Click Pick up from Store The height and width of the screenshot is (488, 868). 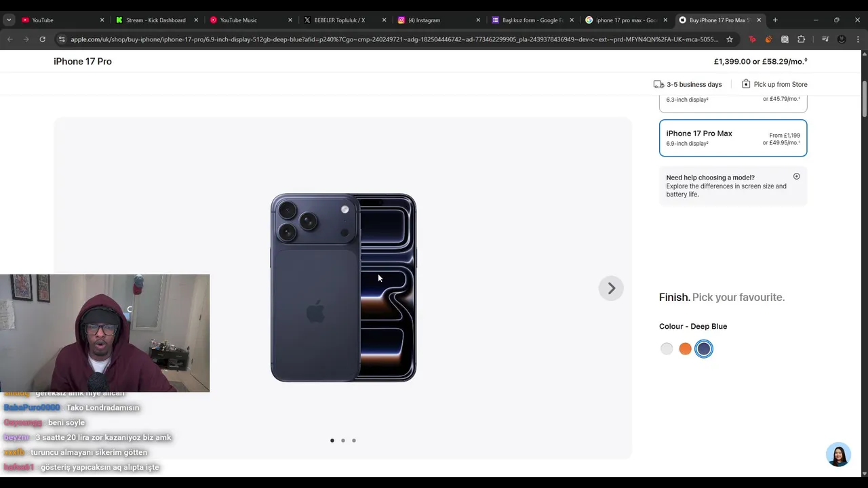pyautogui.click(x=781, y=85)
